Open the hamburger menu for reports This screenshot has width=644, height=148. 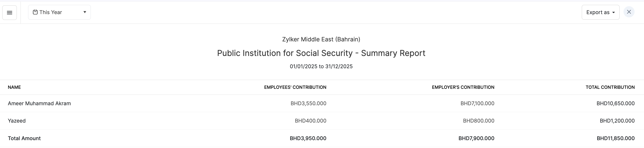click(x=9, y=12)
